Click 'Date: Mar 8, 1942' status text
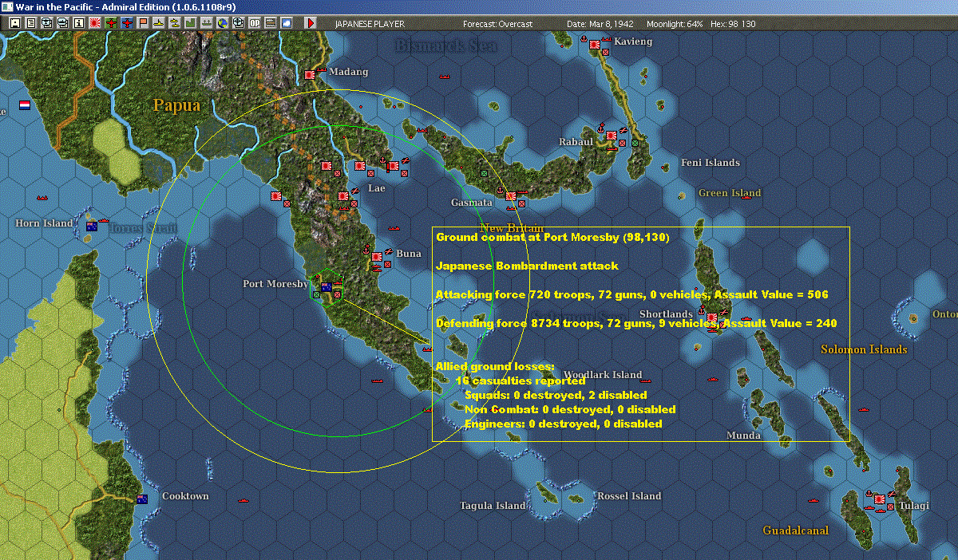Viewport: 958px width, 560px height. click(x=601, y=24)
